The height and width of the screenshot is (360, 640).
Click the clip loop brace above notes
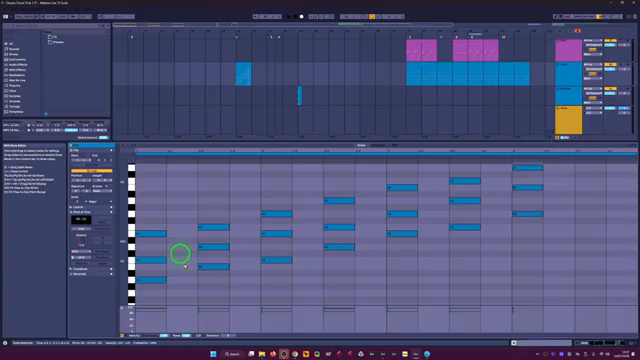[386, 154]
